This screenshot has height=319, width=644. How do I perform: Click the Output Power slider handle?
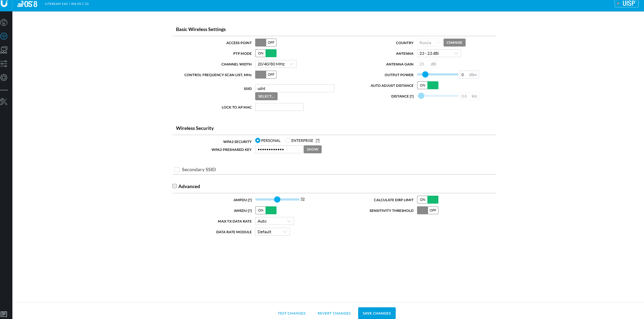click(425, 74)
